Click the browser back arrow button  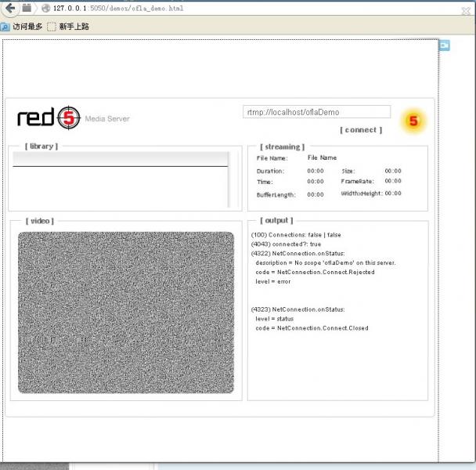coord(10,8)
